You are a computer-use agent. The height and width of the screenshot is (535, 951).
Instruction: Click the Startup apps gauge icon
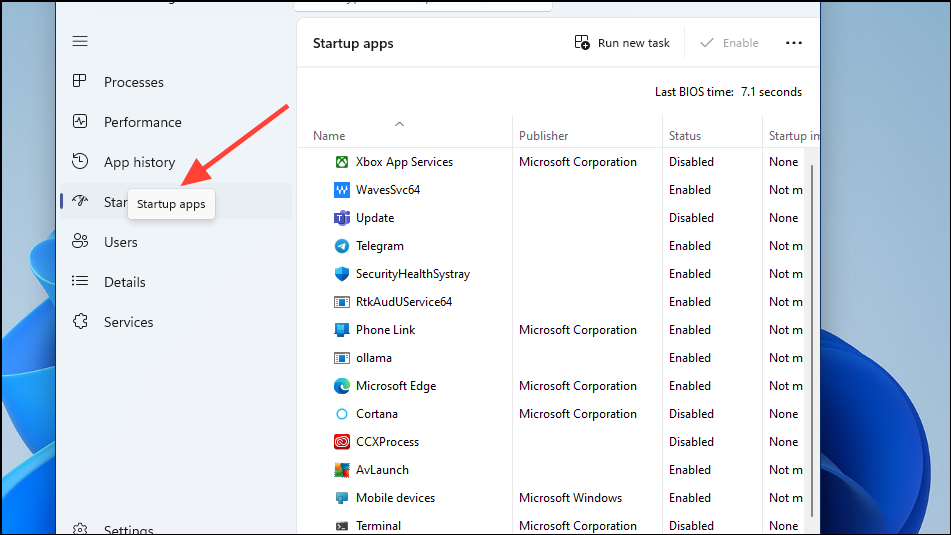(x=80, y=201)
